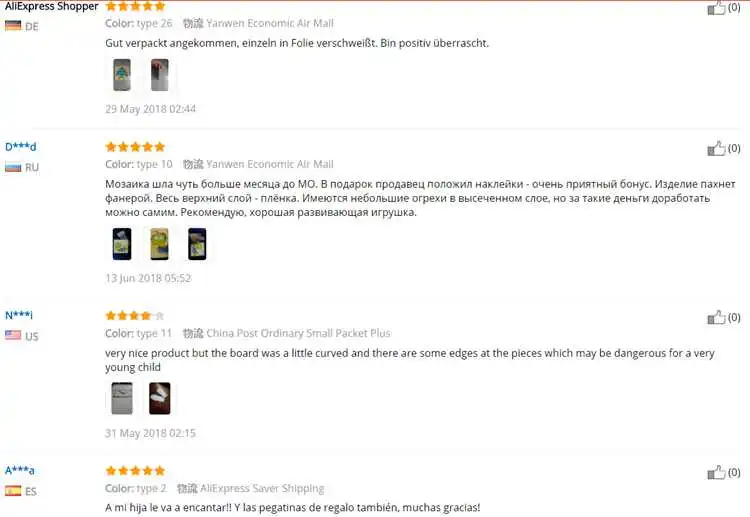The image size is (750, 517).
Task: Click the thumbs-up on N***i's review
Action: pos(716,318)
